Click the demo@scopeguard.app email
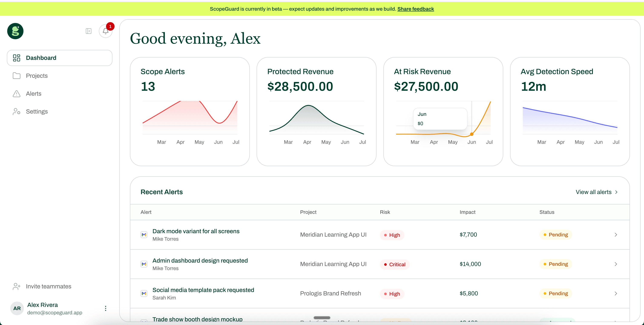644x325 pixels. 55,313
